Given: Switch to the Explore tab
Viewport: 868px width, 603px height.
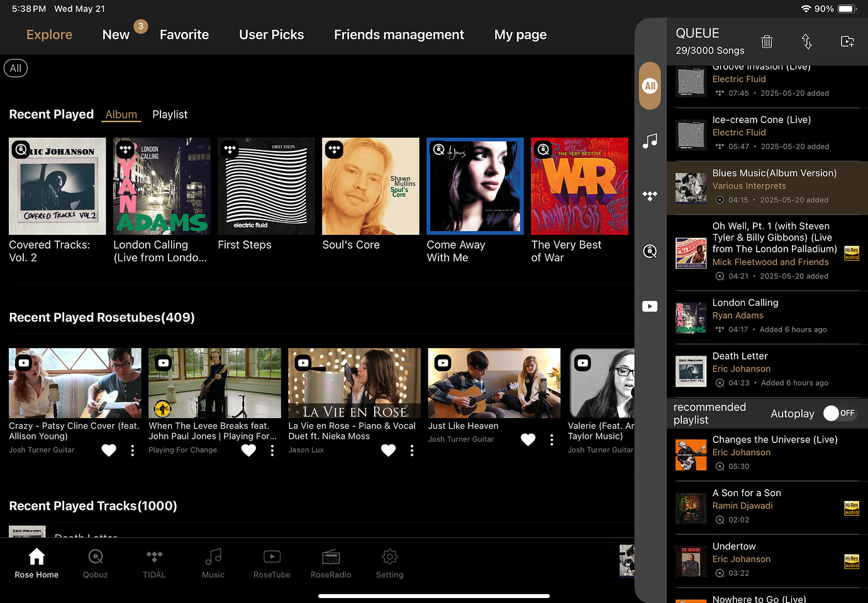Looking at the screenshot, I should pyautogui.click(x=49, y=35).
